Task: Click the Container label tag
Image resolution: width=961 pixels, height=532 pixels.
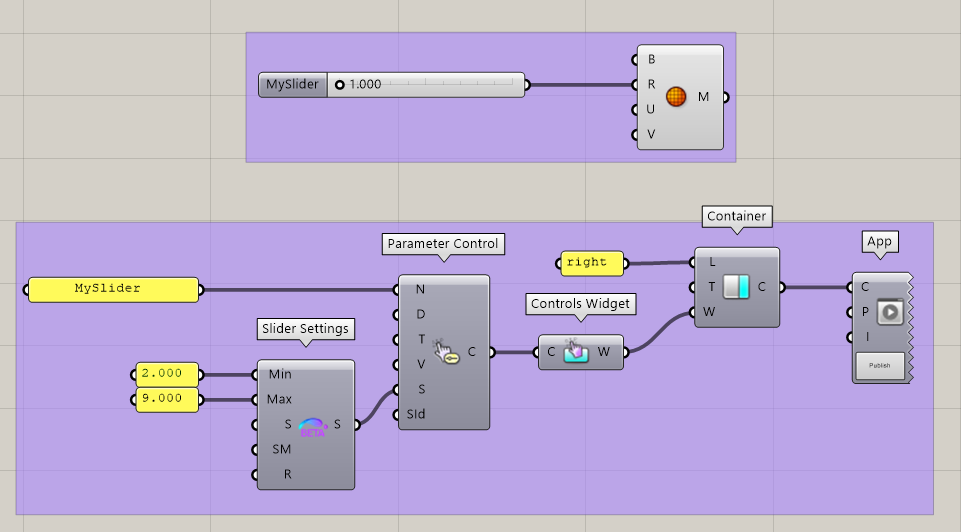Action: (737, 216)
